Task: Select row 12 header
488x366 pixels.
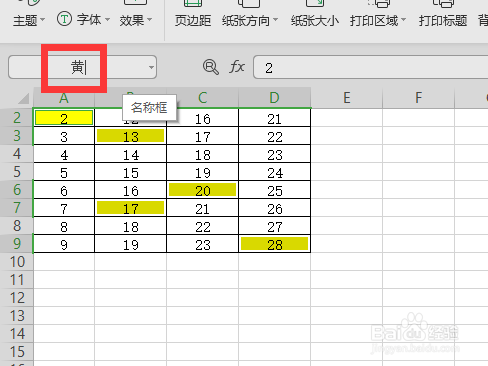Action: tap(17, 298)
